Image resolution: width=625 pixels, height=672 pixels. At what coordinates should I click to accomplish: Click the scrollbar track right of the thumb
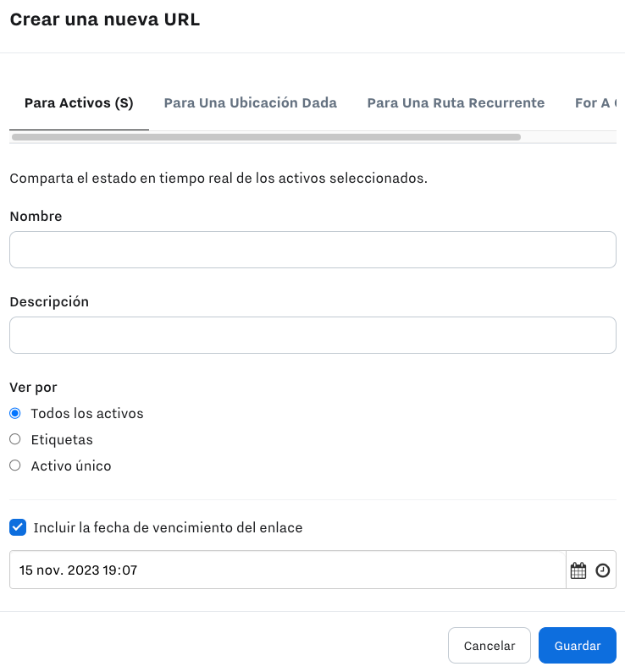[567, 136]
